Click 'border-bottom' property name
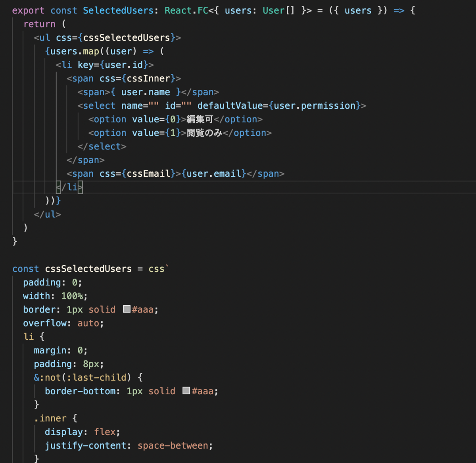This screenshot has height=463, width=476. (x=80, y=391)
